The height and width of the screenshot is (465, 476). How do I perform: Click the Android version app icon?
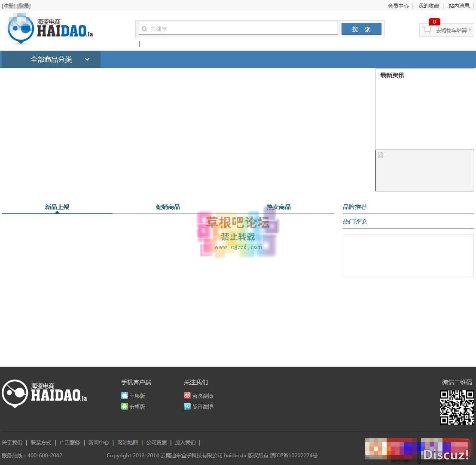click(125, 406)
